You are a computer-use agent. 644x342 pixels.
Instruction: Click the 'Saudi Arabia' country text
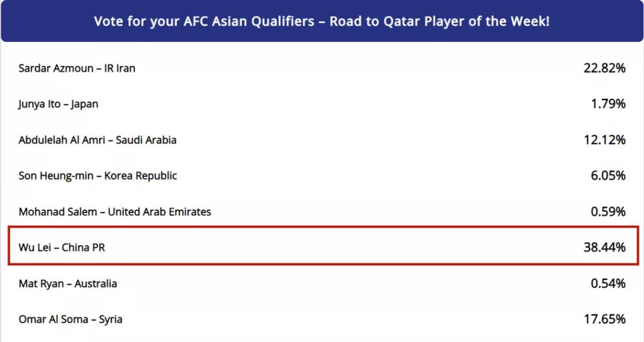coord(146,140)
